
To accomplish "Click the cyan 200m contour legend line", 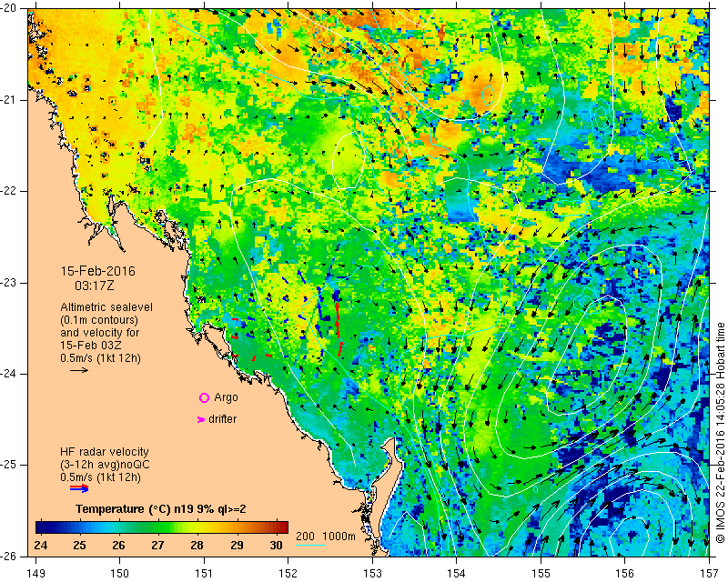I will [x=310, y=545].
